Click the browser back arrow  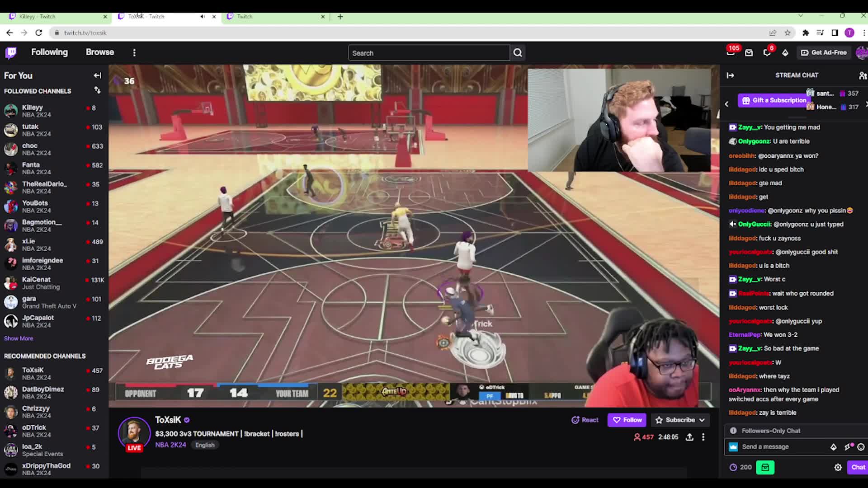click(x=9, y=33)
